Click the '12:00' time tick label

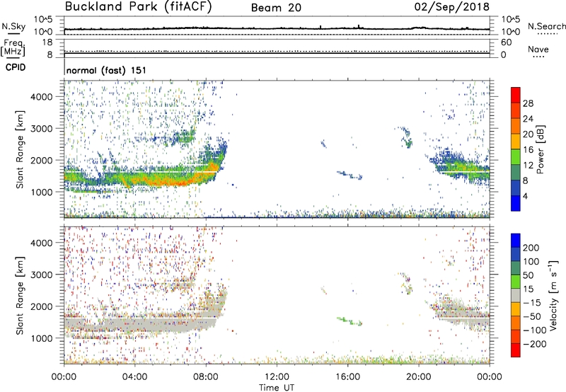[x=277, y=377]
